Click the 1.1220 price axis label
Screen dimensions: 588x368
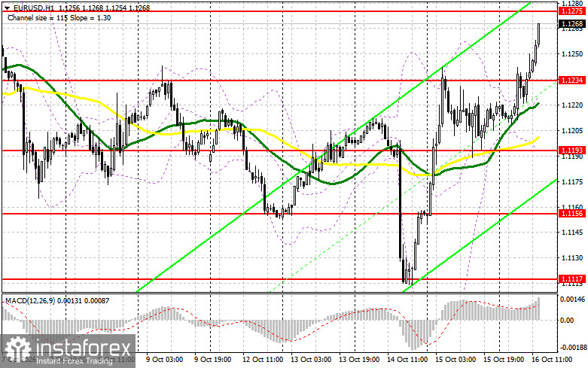pyautogui.click(x=572, y=105)
